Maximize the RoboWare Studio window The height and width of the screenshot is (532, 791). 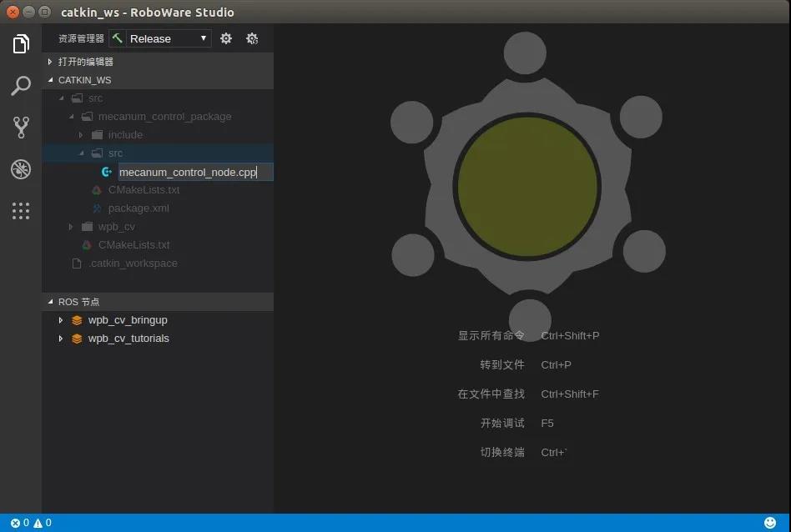click(44, 12)
